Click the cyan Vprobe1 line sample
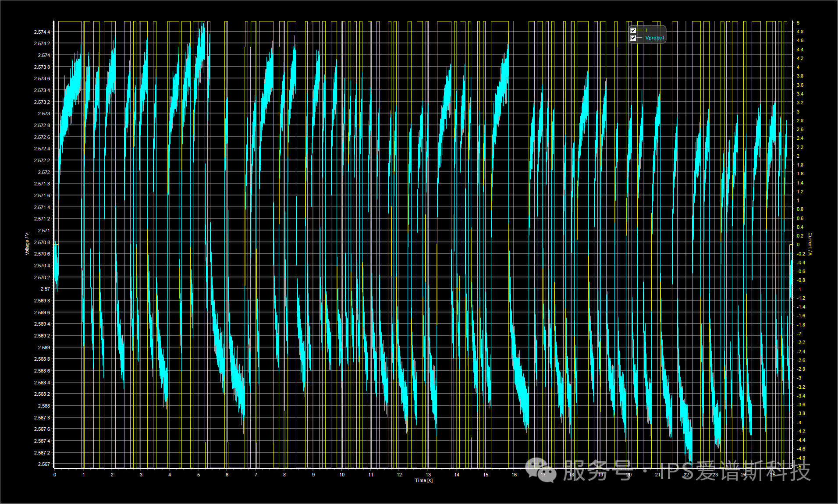Image resolution: width=838 pixels, height=504 pixels. 640,38
